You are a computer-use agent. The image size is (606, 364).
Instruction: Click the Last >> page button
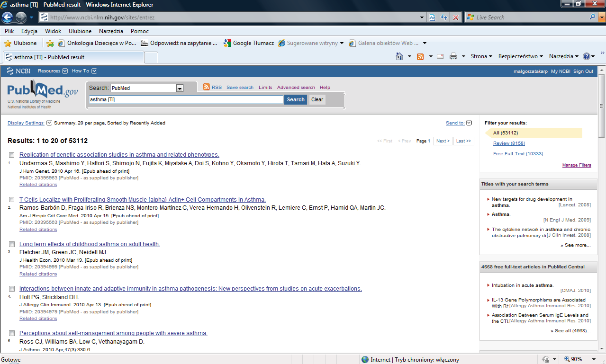click(x=463, y=141)
